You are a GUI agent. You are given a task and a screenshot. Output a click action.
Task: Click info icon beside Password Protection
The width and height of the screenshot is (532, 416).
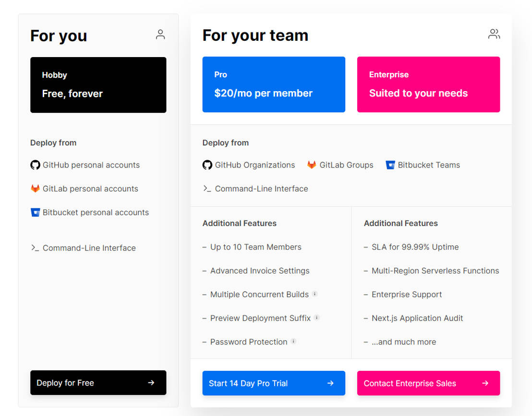[x=293, y=342]
